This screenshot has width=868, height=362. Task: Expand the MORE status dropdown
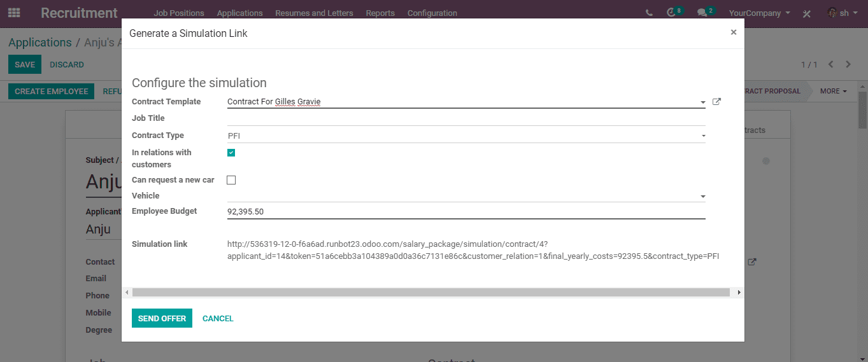pyautogui.click(x=833, y=91)
